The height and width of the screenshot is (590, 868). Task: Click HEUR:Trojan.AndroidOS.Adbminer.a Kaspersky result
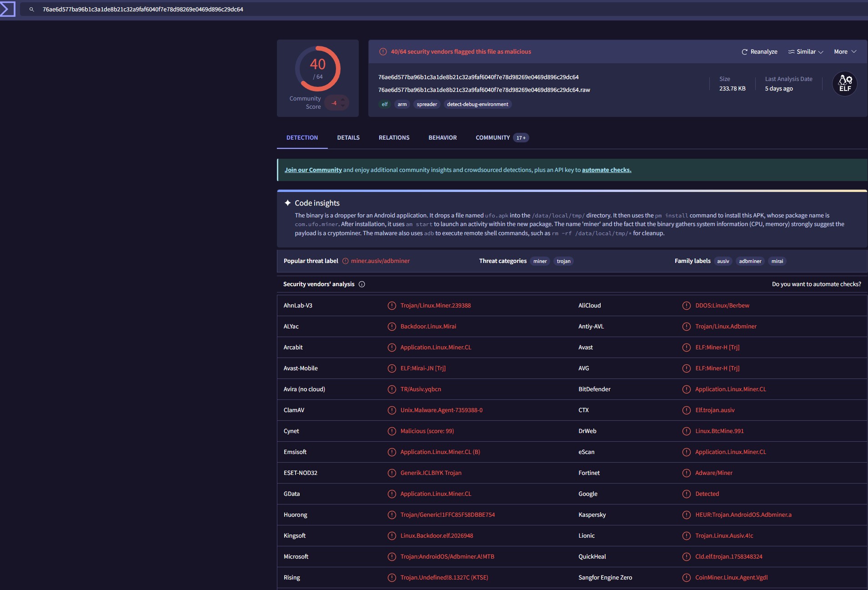743,515
